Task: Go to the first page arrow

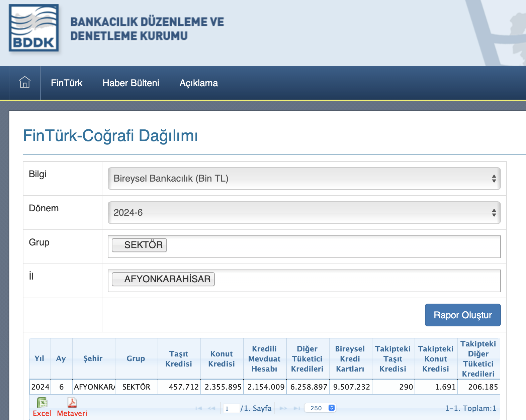Action: click(x=199, y=408)
